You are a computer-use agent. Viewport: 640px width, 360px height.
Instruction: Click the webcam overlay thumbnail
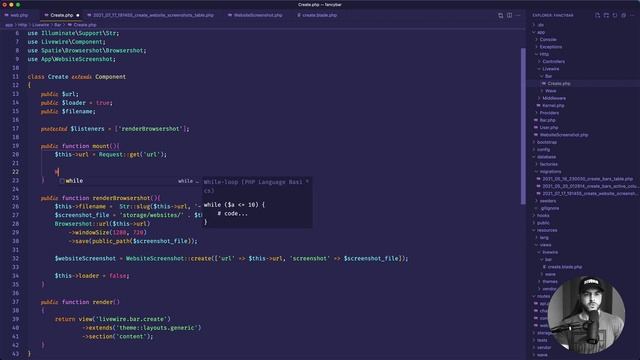586,314
